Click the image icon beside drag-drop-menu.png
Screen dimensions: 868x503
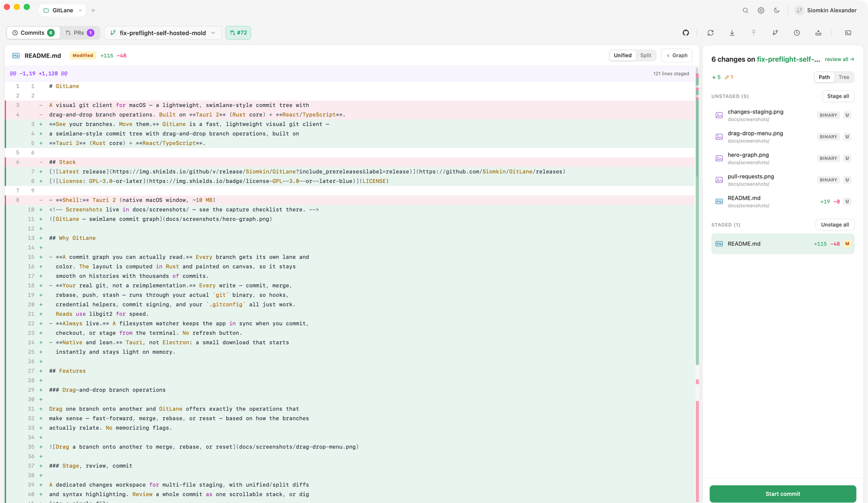point(719,137)
